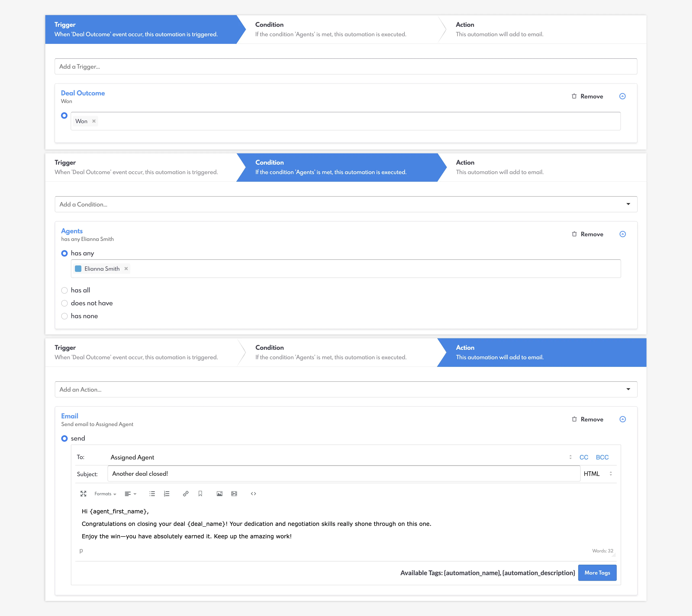Apply the numbered list format
Screen dimensions: 692x616
pos(167,494)
